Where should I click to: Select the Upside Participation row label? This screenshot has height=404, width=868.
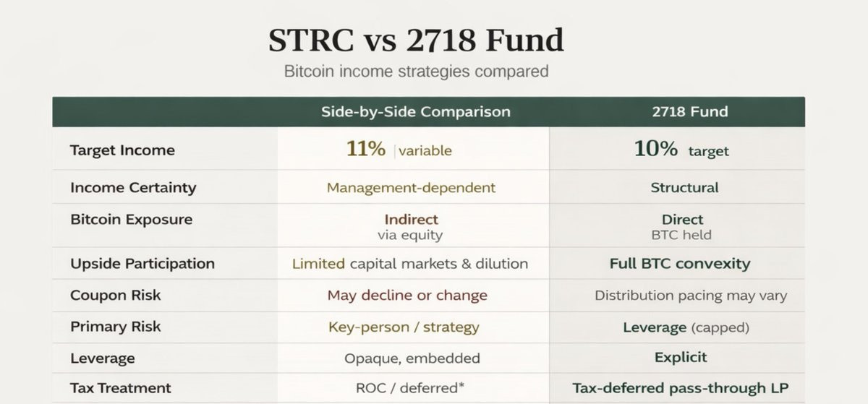142,264
